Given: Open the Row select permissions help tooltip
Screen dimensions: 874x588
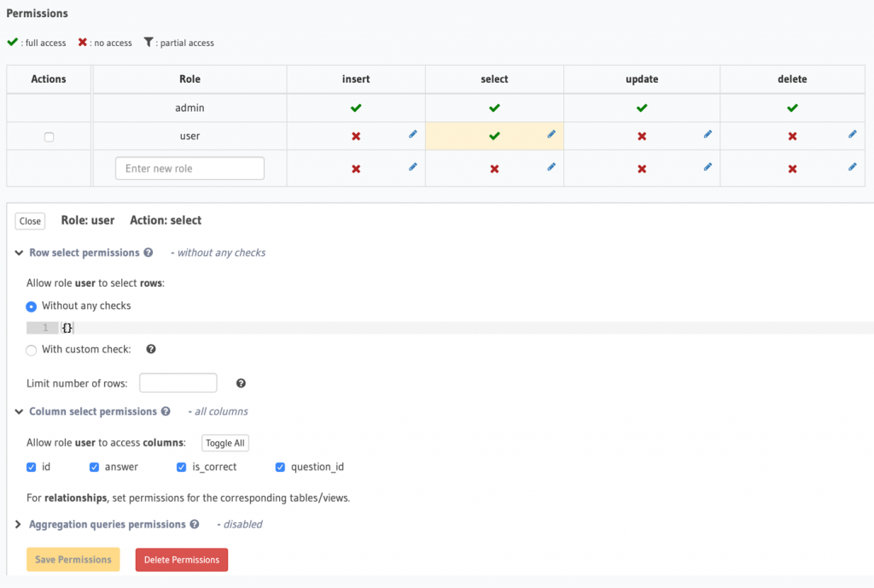Looking at the screenshot, I should [x=149, y=253].
